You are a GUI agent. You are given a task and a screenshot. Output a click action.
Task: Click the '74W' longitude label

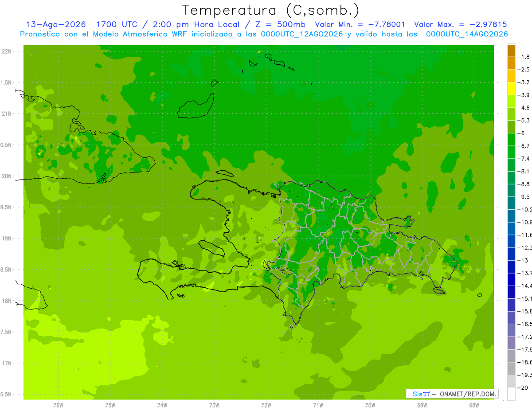pyautogui.click(x=162, y=405)
